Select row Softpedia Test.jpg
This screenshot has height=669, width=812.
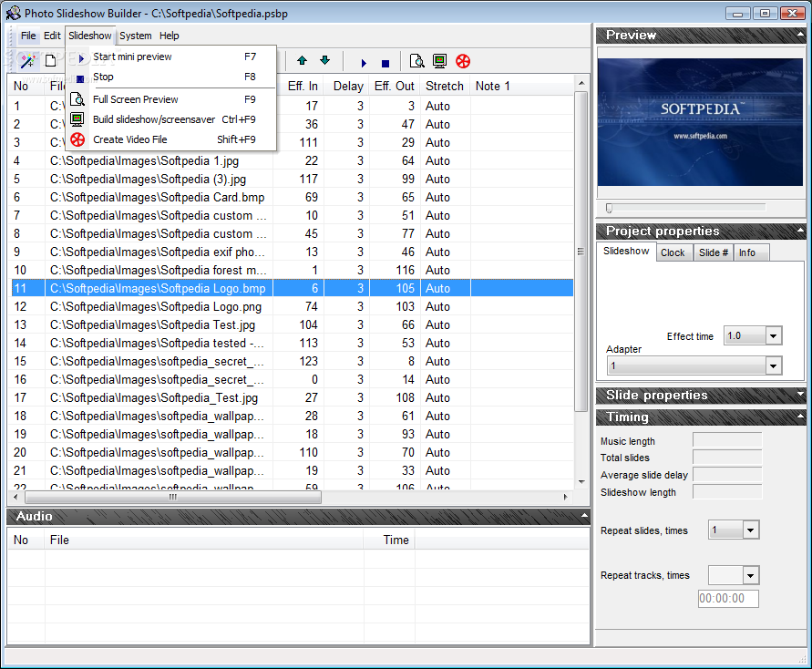coord(292,324)
